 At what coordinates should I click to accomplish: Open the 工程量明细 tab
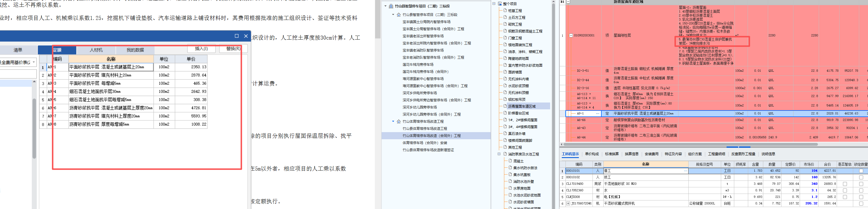pos(716,154)
